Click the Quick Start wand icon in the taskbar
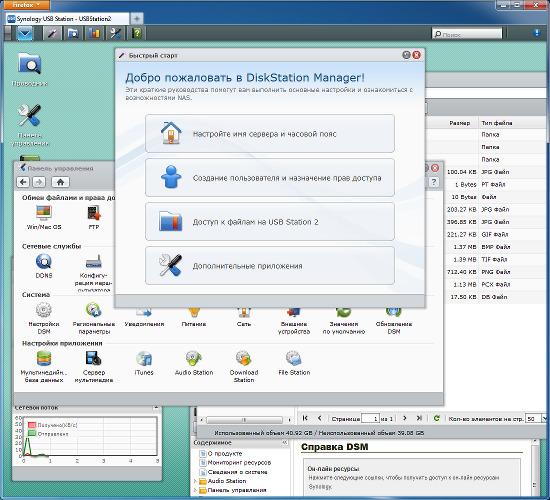This screenshot has width=550, height=500. tap(52, 33)
